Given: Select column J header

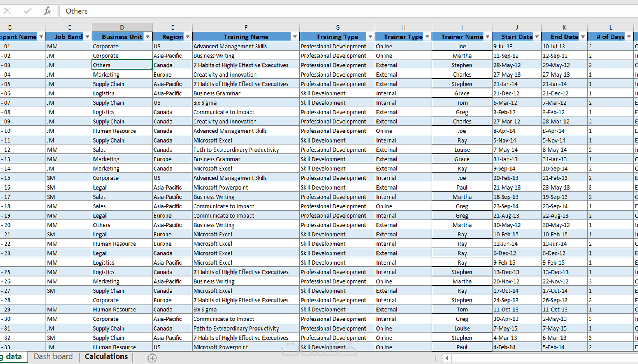Looking at the screenshot, I should (x=517, y=27).
